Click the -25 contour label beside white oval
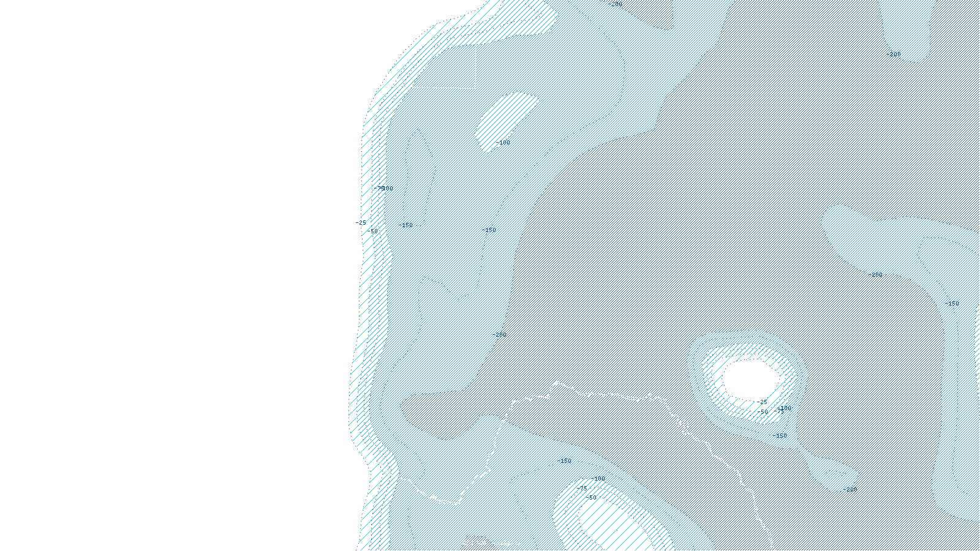This screenshot has width=980, height=551. [x=761, y=402]
